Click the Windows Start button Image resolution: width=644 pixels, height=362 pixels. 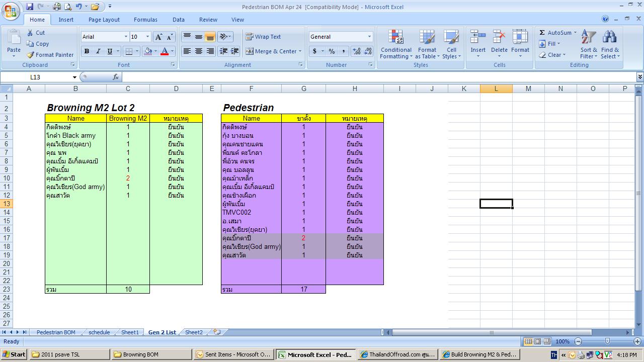[14, 354]
